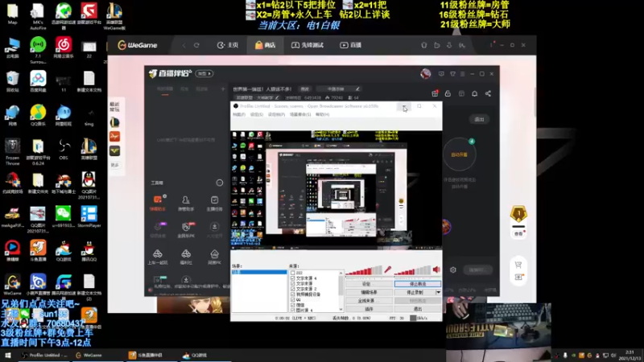Screen dimensions: 644x362
Task: Open the hamburger menu in streaming app title bar
Action: click(462, 74)
